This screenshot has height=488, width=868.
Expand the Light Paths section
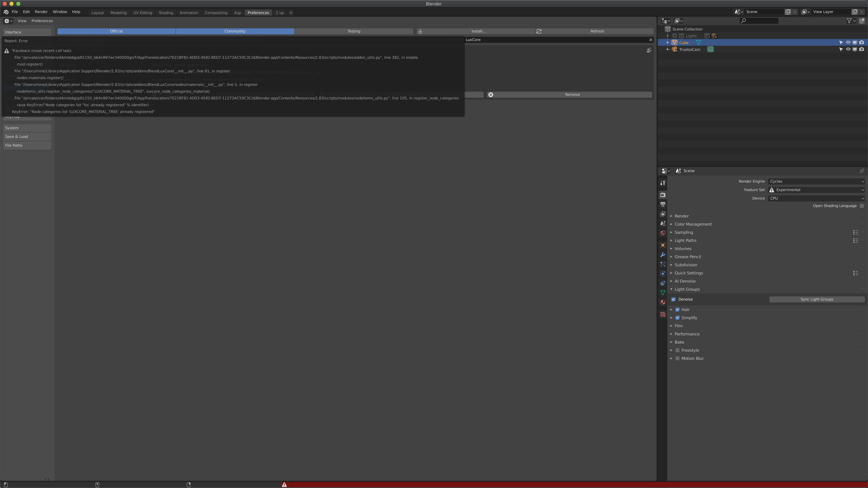pyautogui.click(x=685, y=240)
